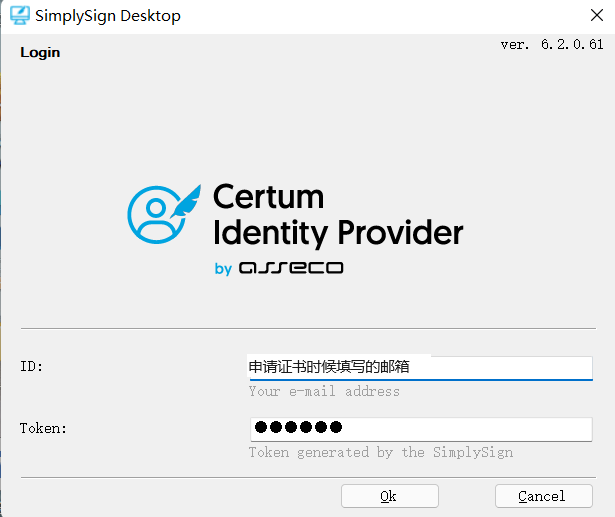Click the Cancel button

[544, 496]
